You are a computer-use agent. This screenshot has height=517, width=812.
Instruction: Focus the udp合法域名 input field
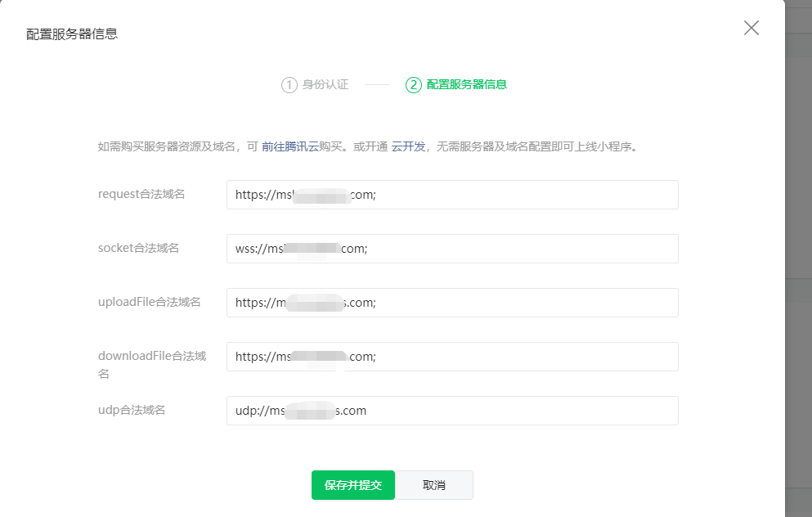(452, 411)
